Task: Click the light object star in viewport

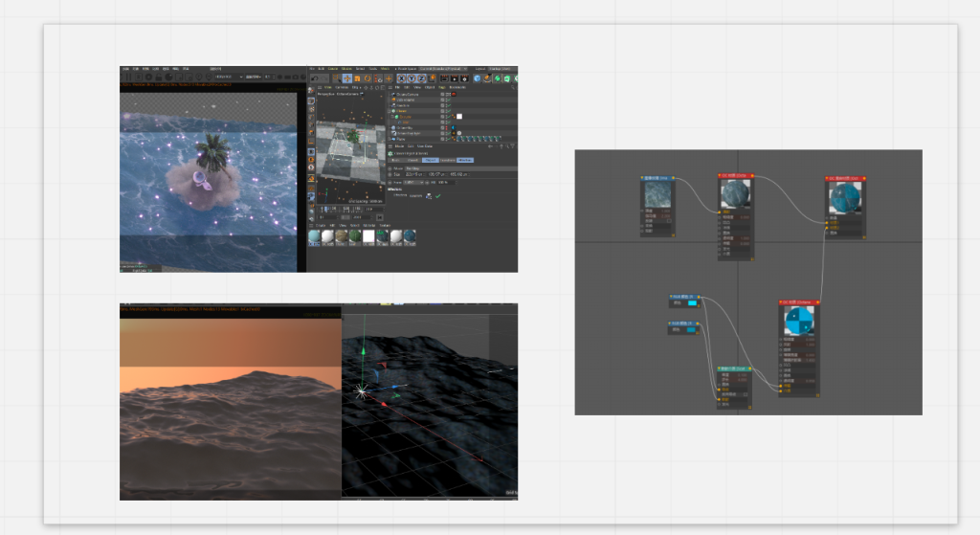Action: click(x=362, y=390)
